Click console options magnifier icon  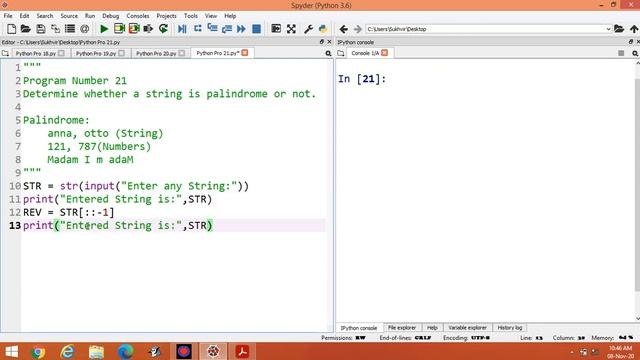click(635, 53)
